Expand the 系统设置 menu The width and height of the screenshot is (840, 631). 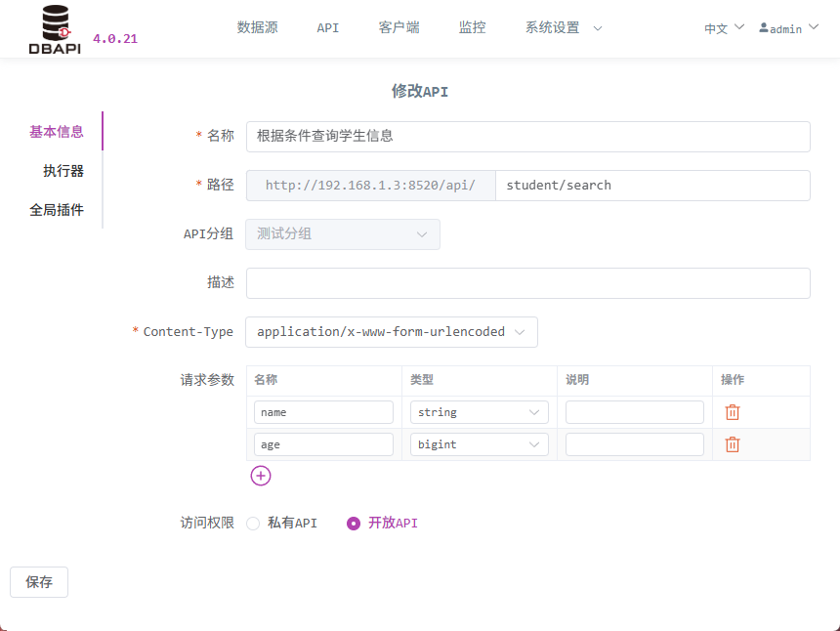click(563, 28)
